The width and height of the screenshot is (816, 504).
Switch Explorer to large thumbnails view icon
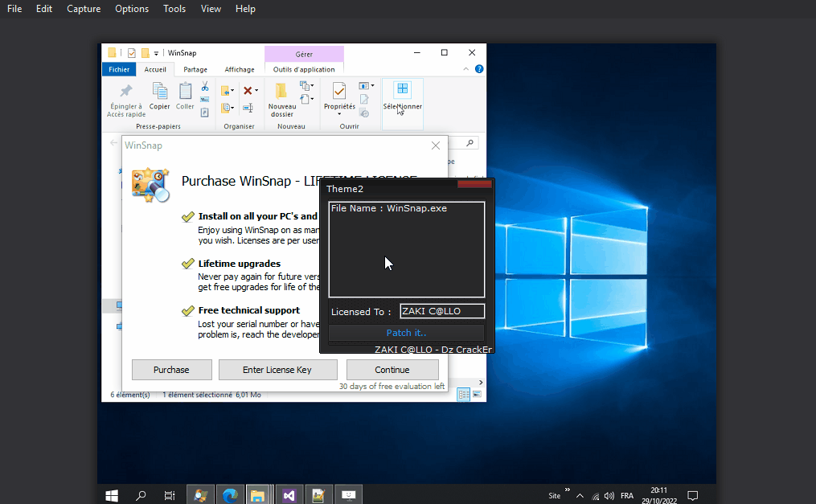point(478,395)
